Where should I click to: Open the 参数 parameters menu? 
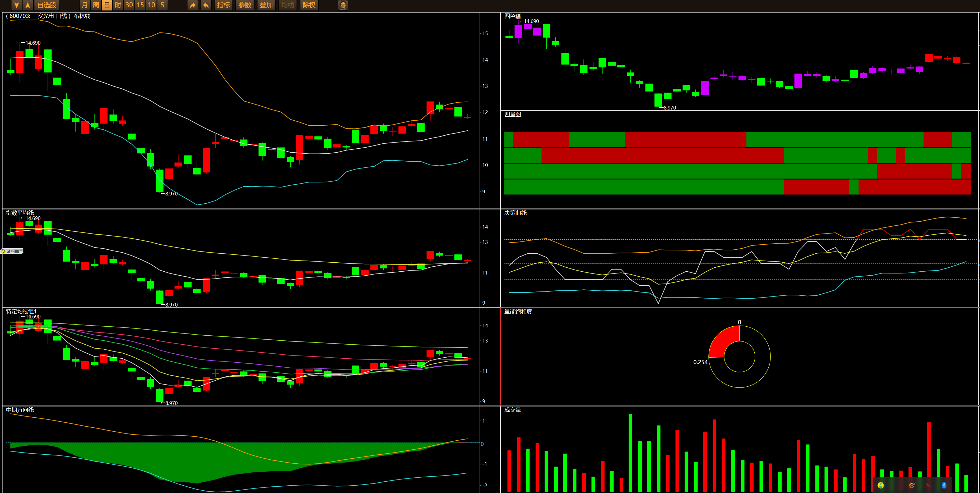pos(245,5)
